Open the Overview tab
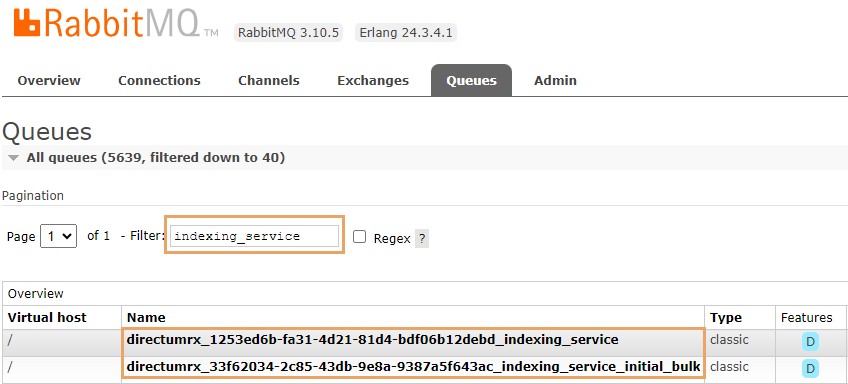This screenshot has width=848, height=384. [x=49, y=81]
